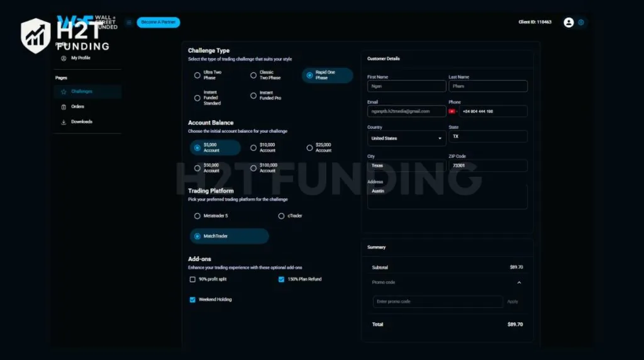This screenshot has height=360, width=644.
Task: Select the $50,000 Account balance
Action: (x=197, y=168)
